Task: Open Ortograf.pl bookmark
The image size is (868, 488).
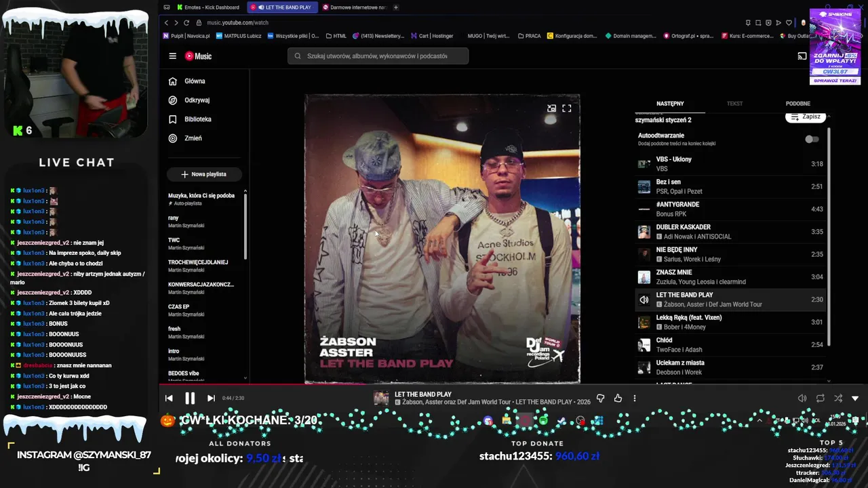Action: [688, 36]
